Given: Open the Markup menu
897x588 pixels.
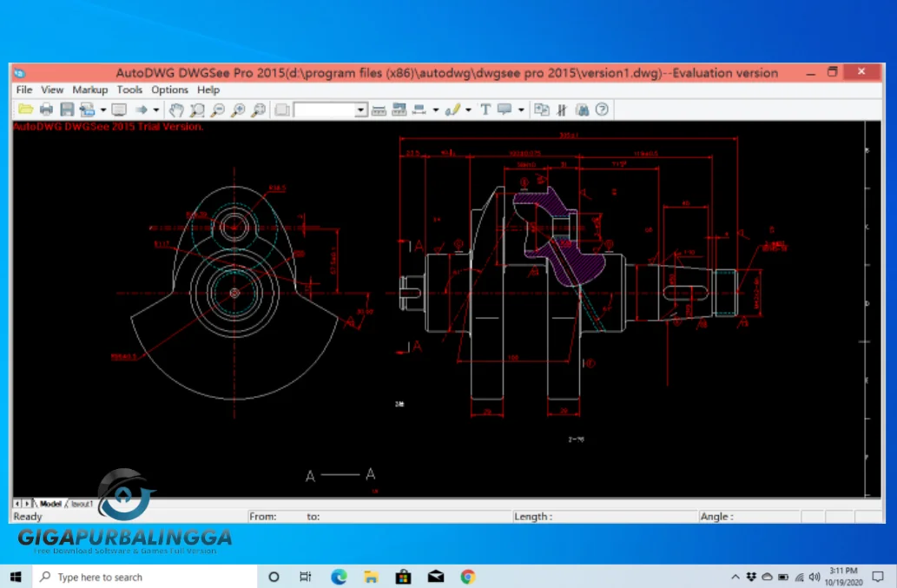Looking at the screenshot, I should pyautogui.click(x=89, y=89).
